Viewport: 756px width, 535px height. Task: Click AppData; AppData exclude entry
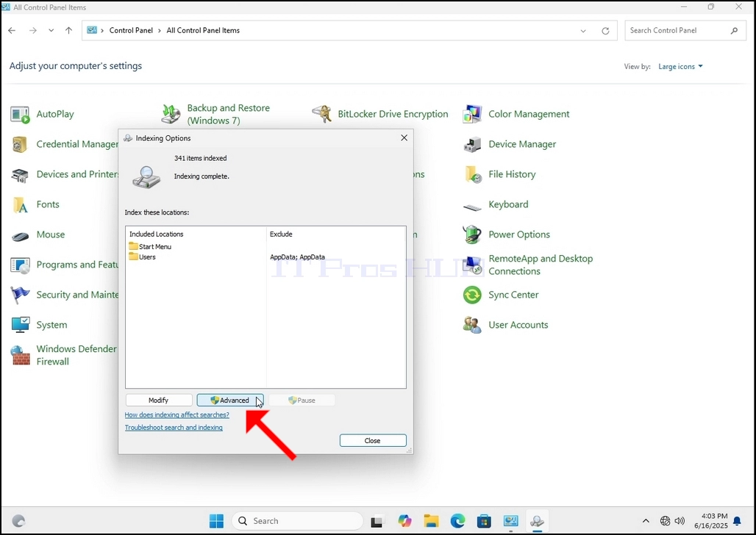click(x=298, y=257)
